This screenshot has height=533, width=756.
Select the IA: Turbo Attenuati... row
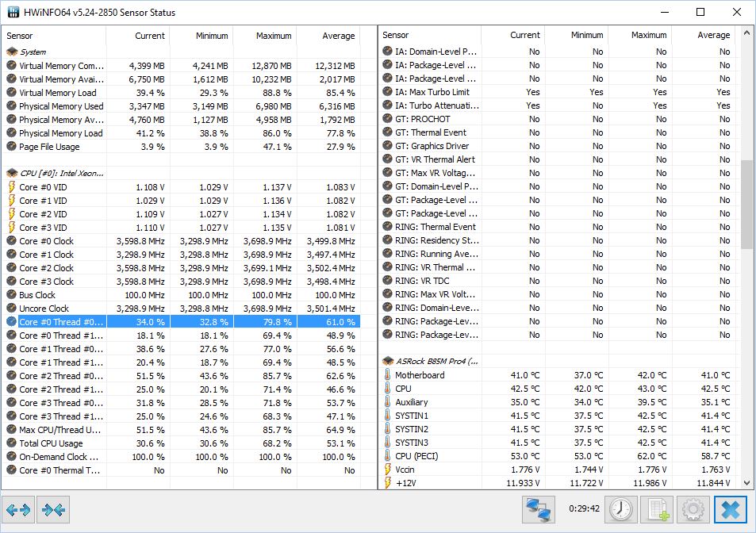tap(557, 105)
